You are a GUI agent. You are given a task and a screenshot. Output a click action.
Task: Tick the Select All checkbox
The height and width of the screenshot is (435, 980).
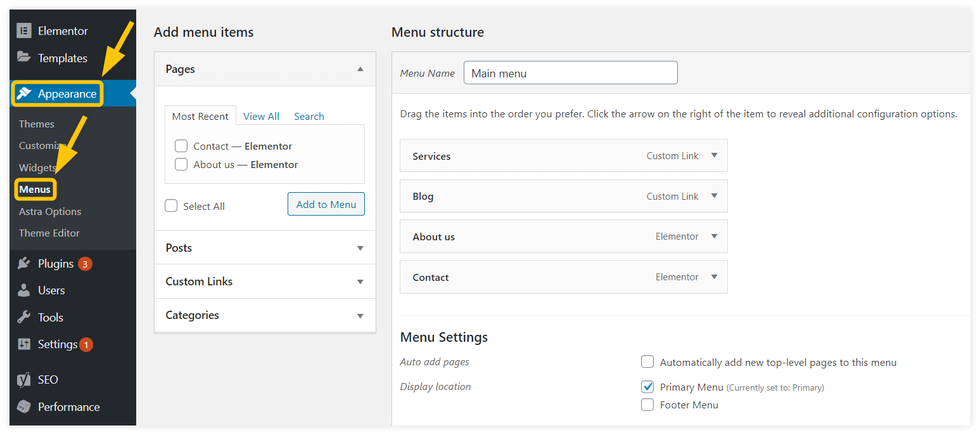(x=171, y=205)
